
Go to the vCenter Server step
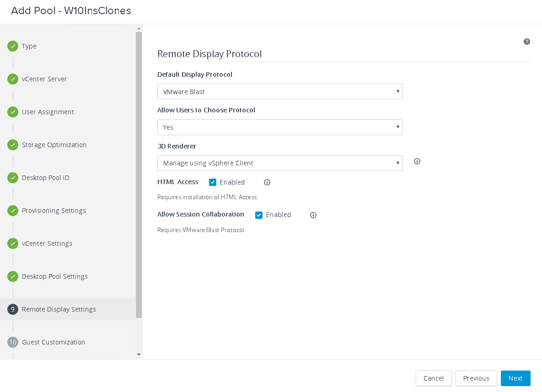(44, 79)
